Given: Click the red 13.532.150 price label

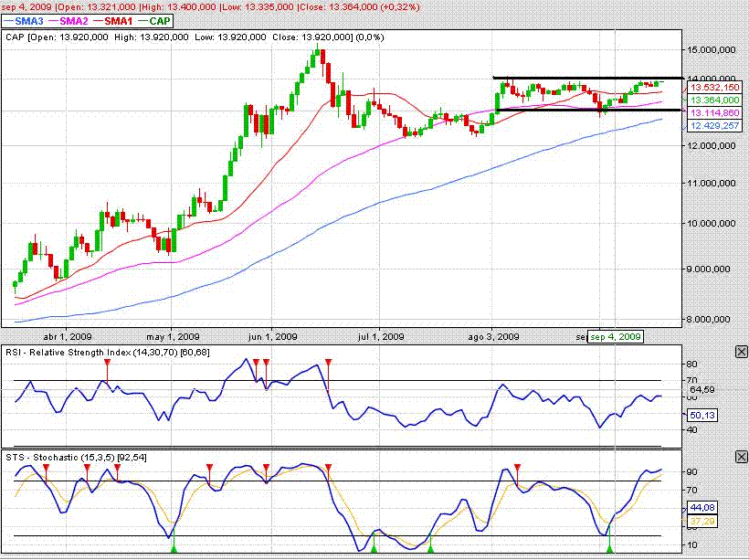Looking at the screenshot, I should click(713, 88).
